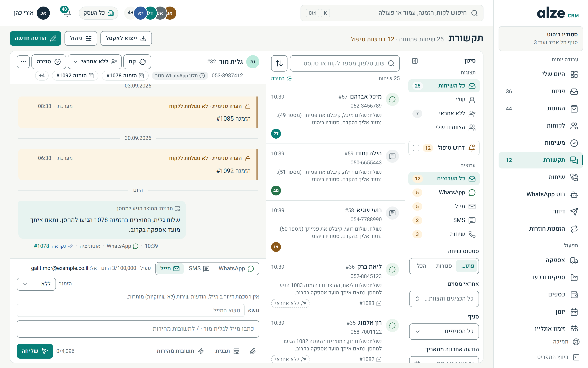
Task: Select the הכל all status segment
Action: coord(422,266)
